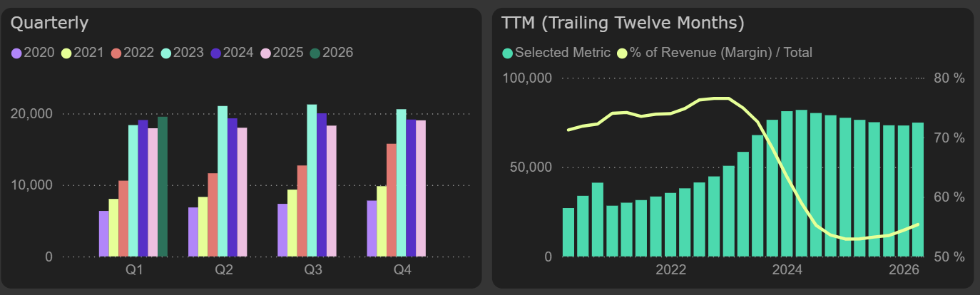This screenshot has height=295, width=980.
Task: Select the TTM (Trailing Twelve Months) title
Action: pos(623,23)
